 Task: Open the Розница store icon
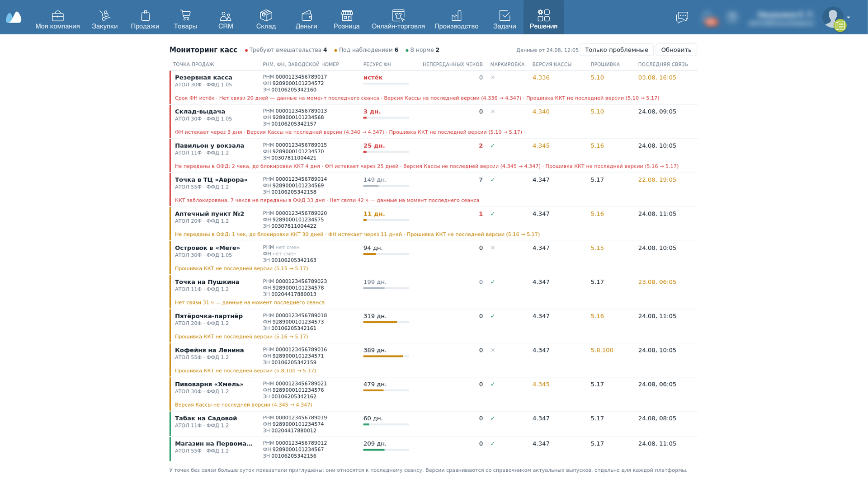tap(347, 16)
